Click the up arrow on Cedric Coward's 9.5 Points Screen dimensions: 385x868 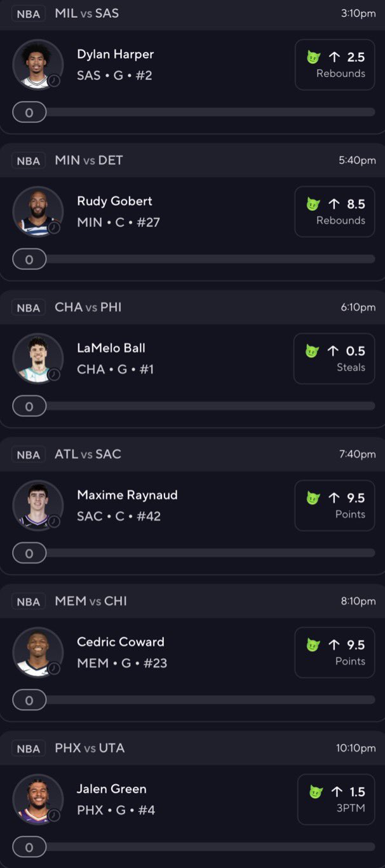[x=334, y=645]
